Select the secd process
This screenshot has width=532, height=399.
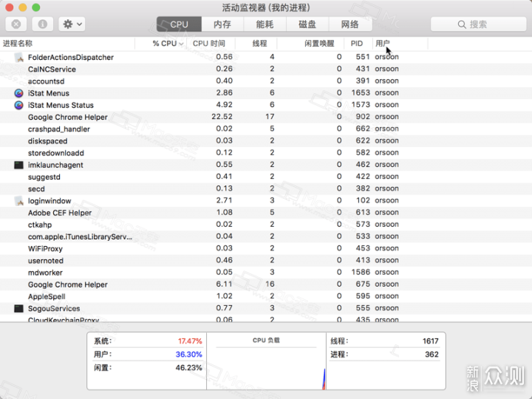266,188
